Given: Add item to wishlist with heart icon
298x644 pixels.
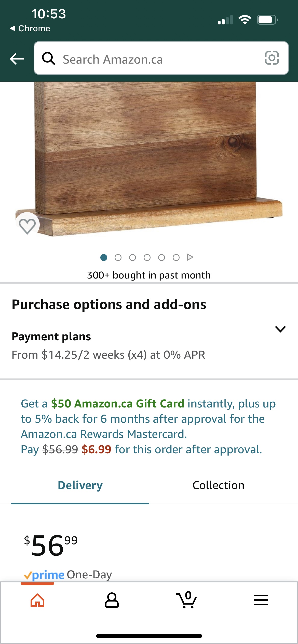Looking at the screenshot, I should [27, 225].
